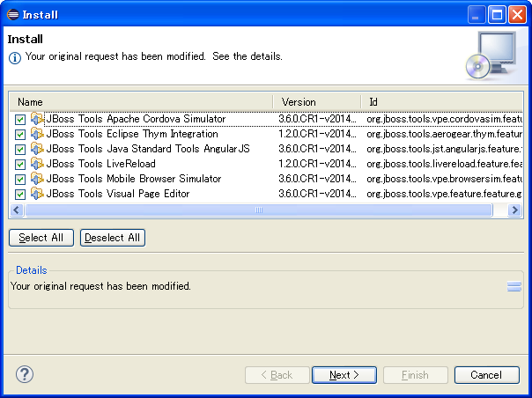Screen dimensions: 532x398
Task: Uncheck JBoss Tools Apache Cordova Simulator
Action: [20, 120]
